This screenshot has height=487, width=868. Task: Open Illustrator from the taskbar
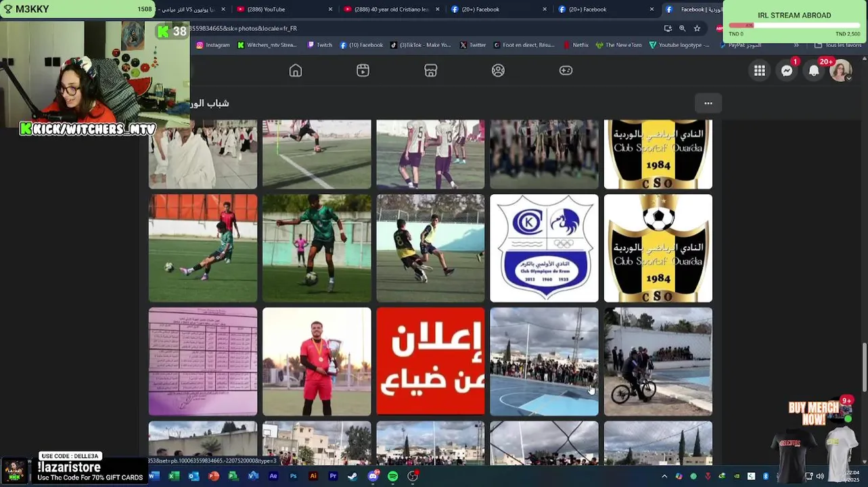pos(313,476)
